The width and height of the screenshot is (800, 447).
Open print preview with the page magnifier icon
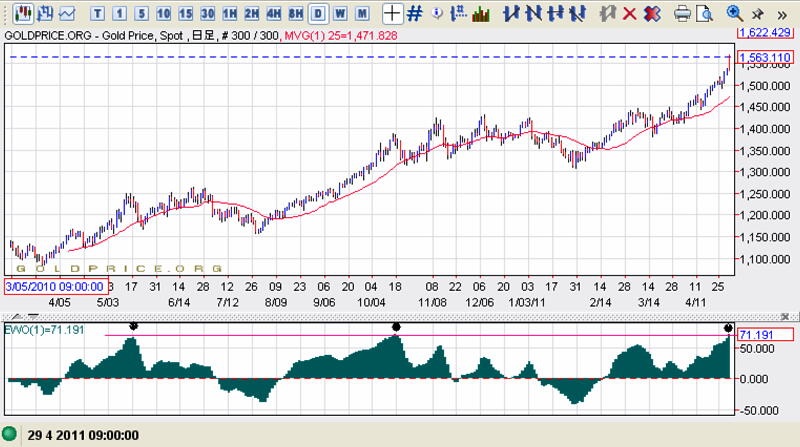coord(706,14)
